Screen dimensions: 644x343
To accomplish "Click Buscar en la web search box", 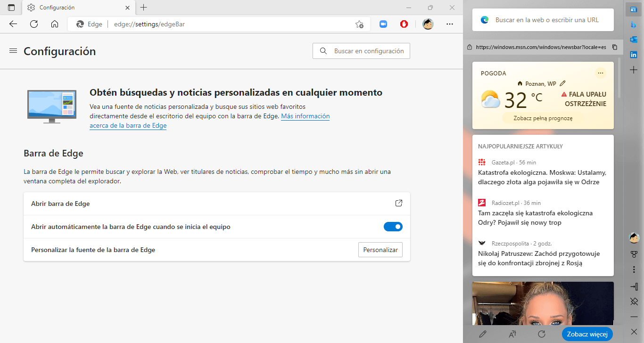I will [x=543, y=20].
